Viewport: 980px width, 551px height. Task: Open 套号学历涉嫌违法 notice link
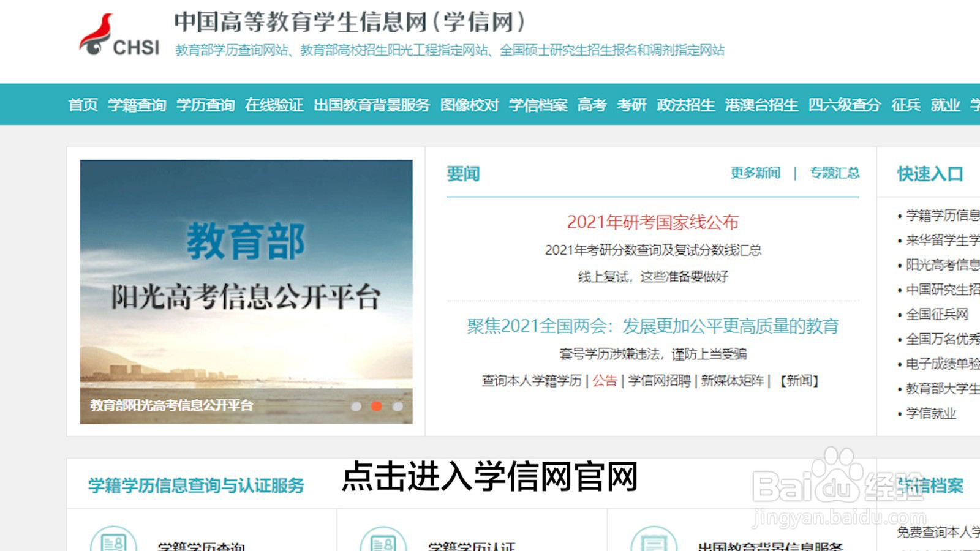tap(653, 354)
